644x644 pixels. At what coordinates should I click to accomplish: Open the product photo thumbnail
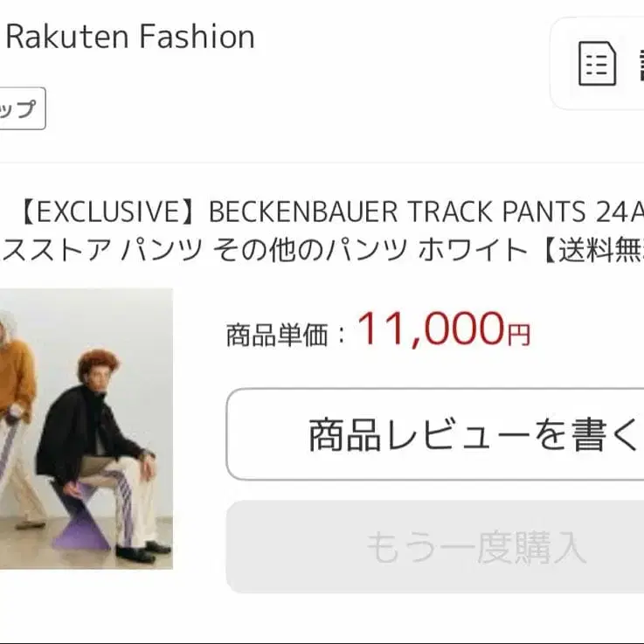coord(87,428)
